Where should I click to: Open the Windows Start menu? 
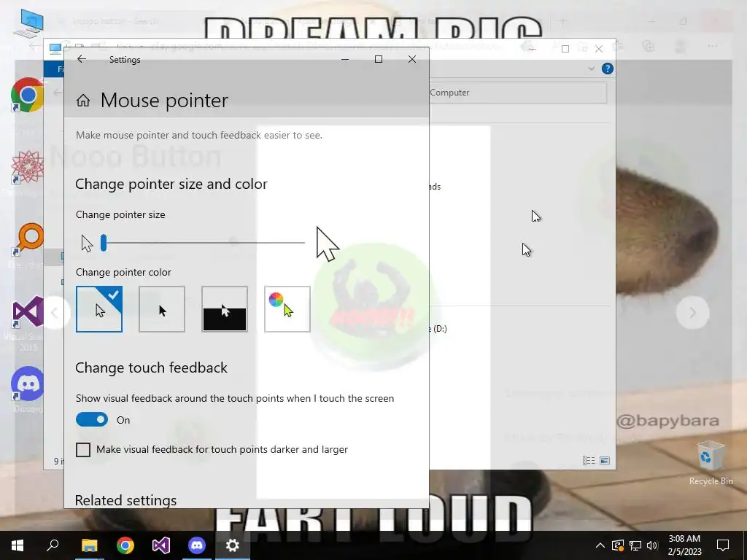click(x=18, y=545)
